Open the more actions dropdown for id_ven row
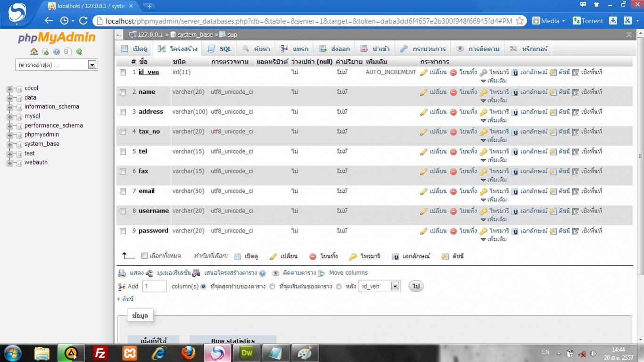644x362 pixels. [494, 81]
